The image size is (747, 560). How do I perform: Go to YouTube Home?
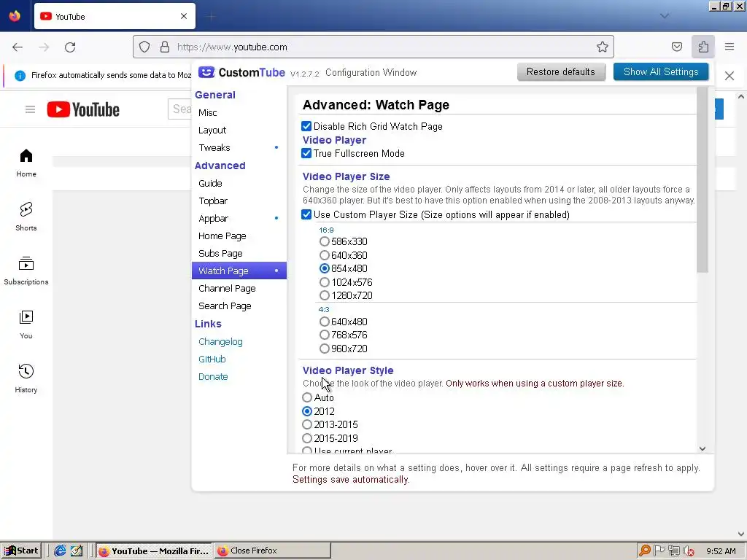coord(26,163)
